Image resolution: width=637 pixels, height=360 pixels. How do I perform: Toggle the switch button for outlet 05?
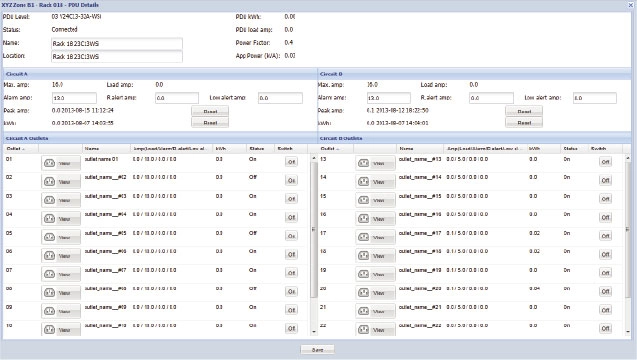pyautogui.click(x=291, y=236)
